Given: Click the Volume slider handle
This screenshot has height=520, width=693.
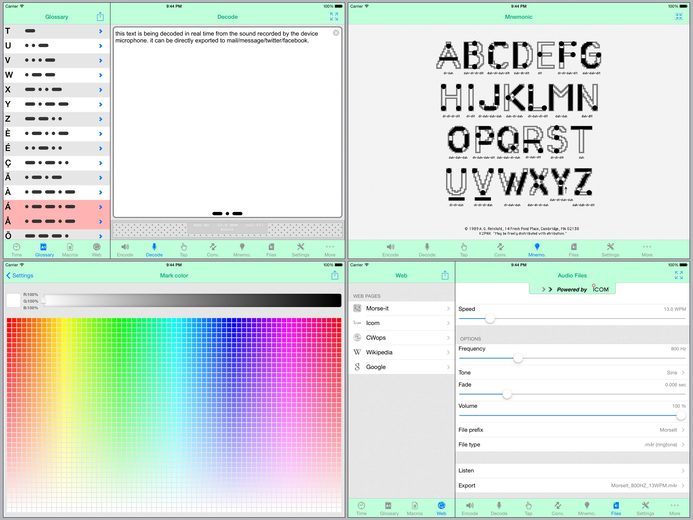Looking at the screenshot, I should coord(681,415).
